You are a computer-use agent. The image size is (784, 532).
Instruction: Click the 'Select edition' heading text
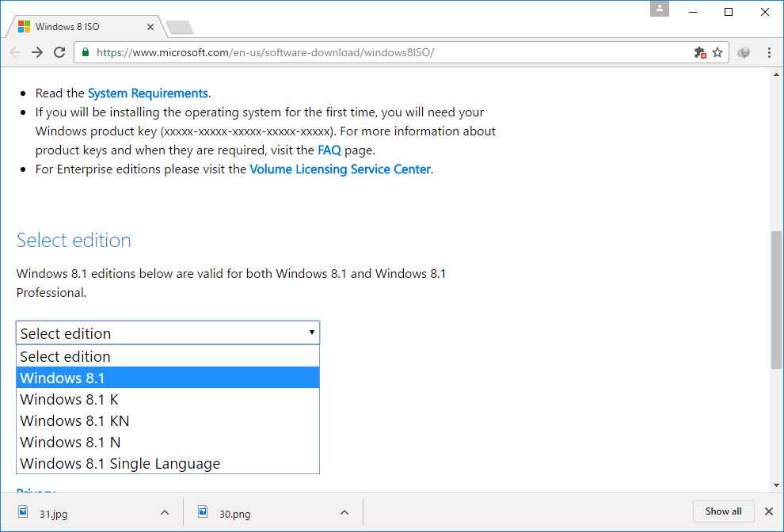point(74,241)
